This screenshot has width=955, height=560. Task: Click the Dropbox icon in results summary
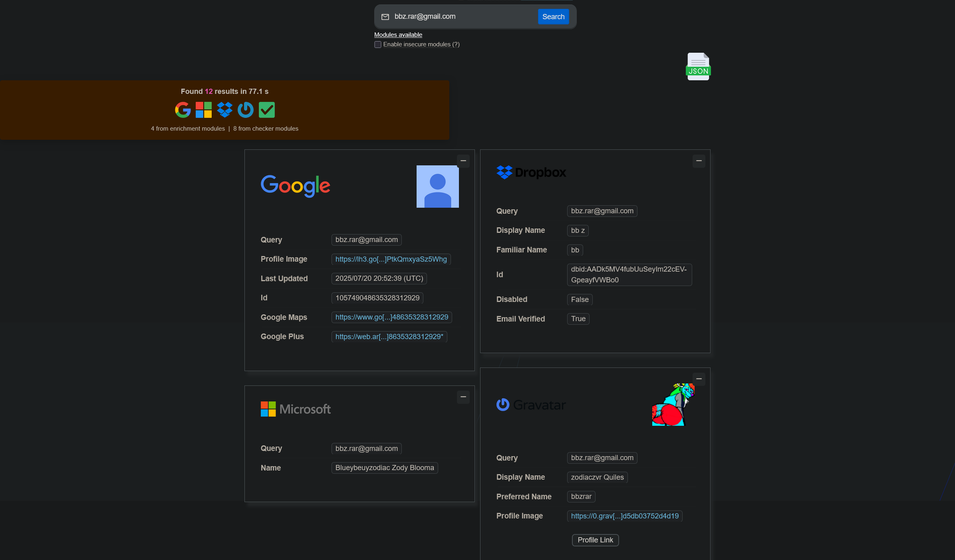[224, 110]
